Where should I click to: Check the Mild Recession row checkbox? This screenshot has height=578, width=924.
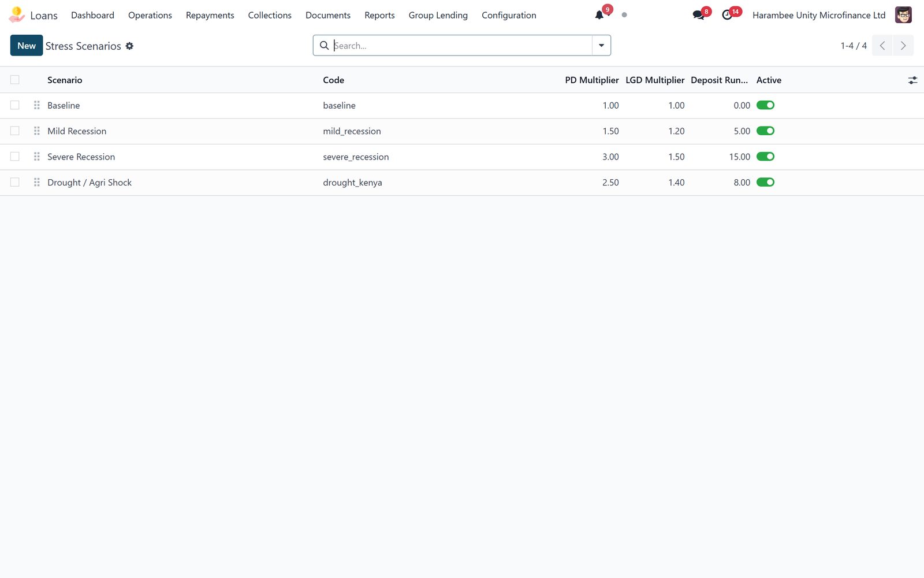(x=15, y=131)
